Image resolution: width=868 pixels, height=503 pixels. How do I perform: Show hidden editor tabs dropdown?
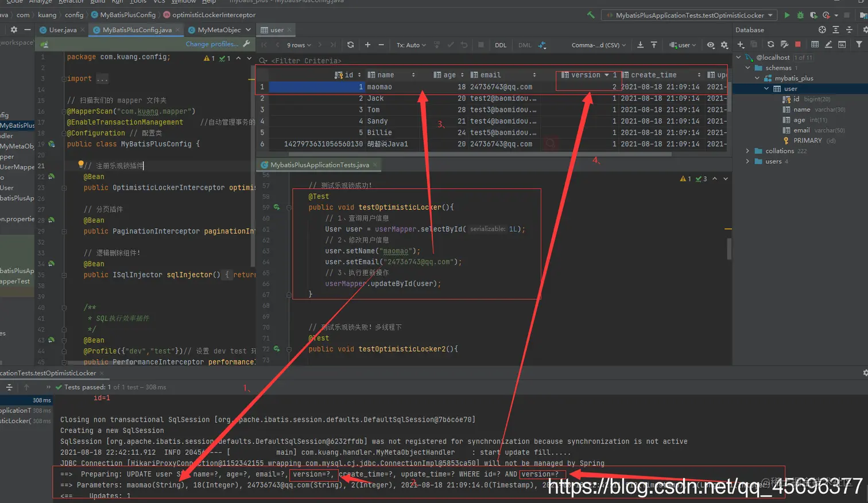pyautogui.click(x=248, y=30)
